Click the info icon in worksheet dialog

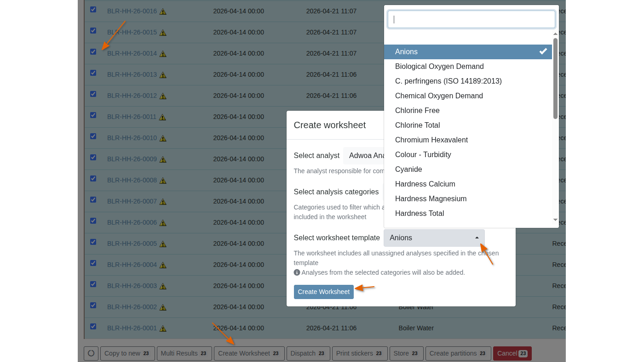(x=297, y=272)
